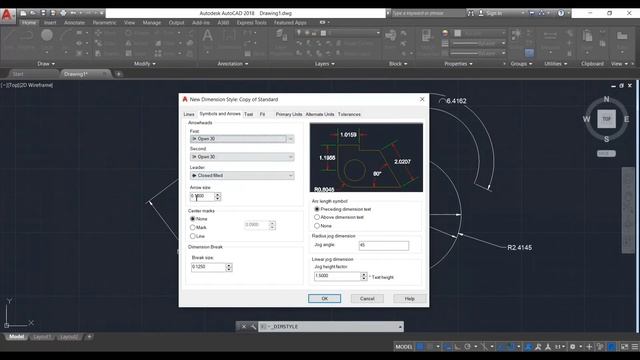The image size is (640, 360).
Task: Select the Text tool in Annotation panel
Action: click(207, 37)
